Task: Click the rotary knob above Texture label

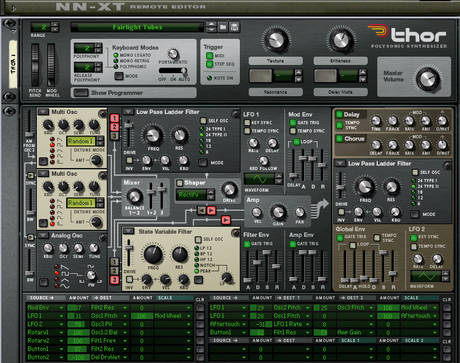Action: coord(276,40)
